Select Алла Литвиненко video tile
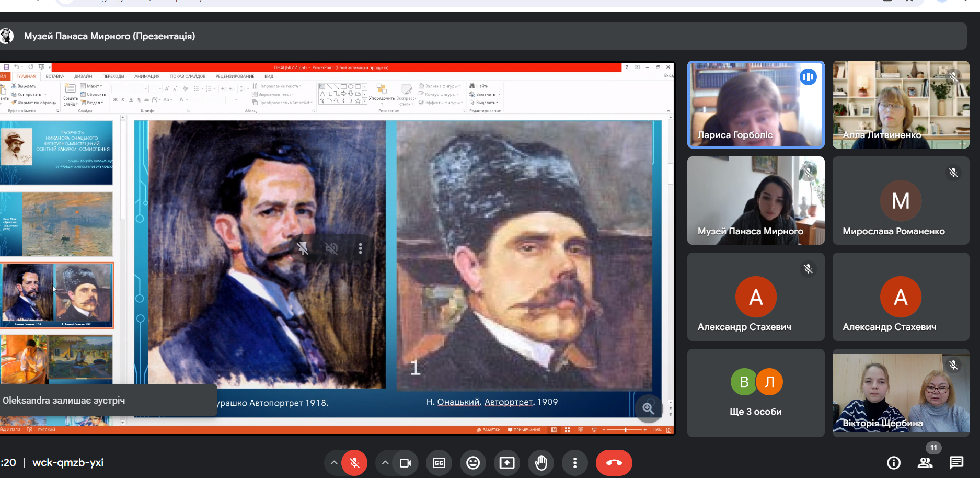Viewport: 980px width, 478px height. (901, 105)
